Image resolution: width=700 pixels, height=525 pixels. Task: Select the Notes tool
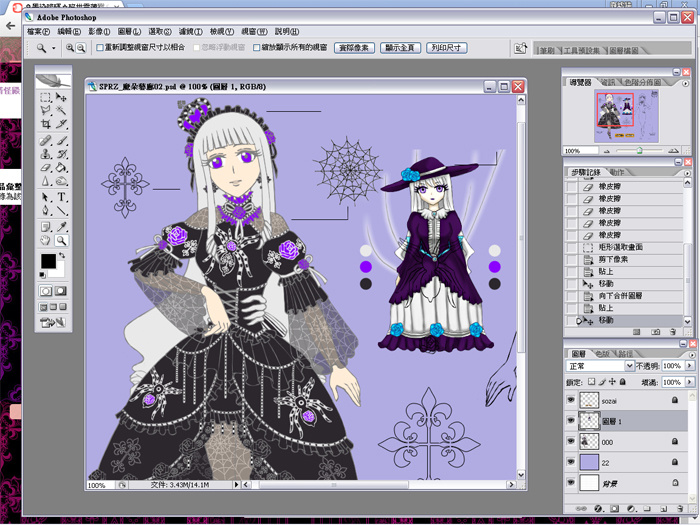45,227
